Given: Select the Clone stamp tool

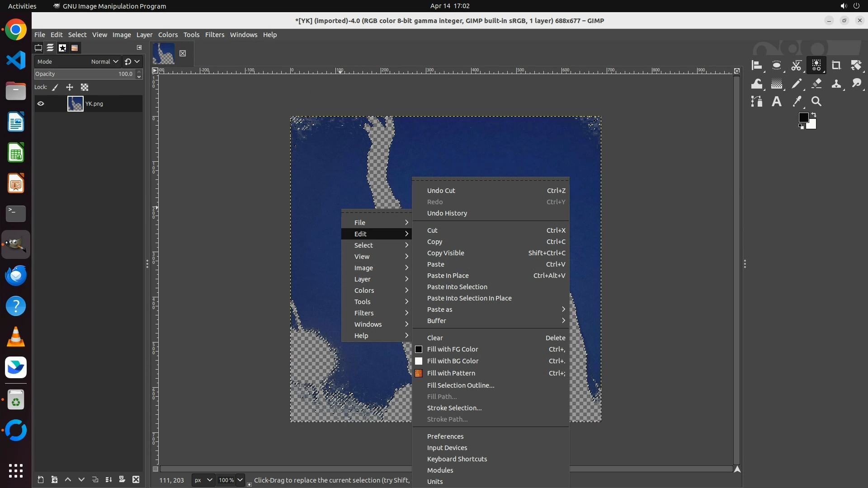Looking at the screenshot, I should (836, 84).
